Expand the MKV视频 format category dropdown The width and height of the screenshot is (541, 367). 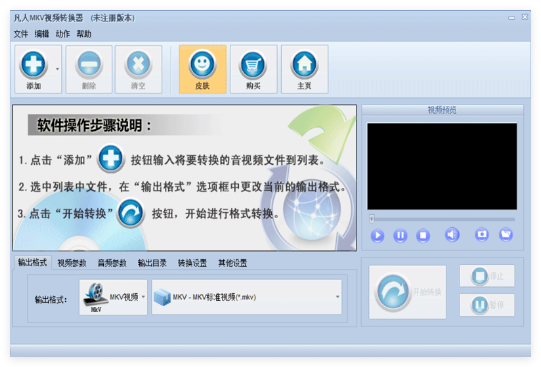click(113, 297)
